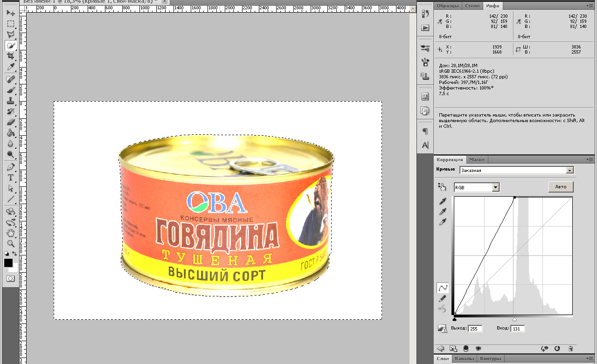Reset to default foreground/background colors
Viewport: 597px width, 364px height.
click(6, 253)
